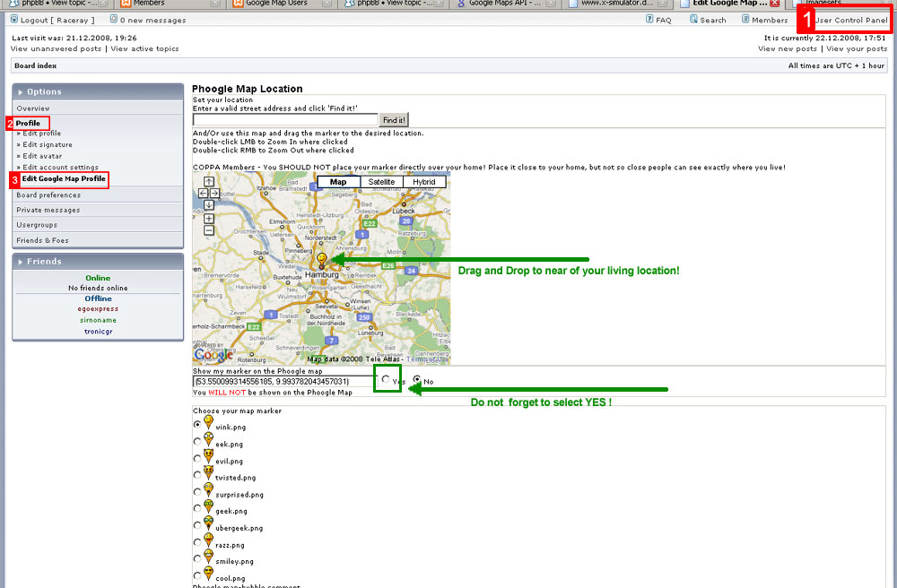Choose the smiley.png radio button
The image size is (897, 588).
click(x=197, y=558)
